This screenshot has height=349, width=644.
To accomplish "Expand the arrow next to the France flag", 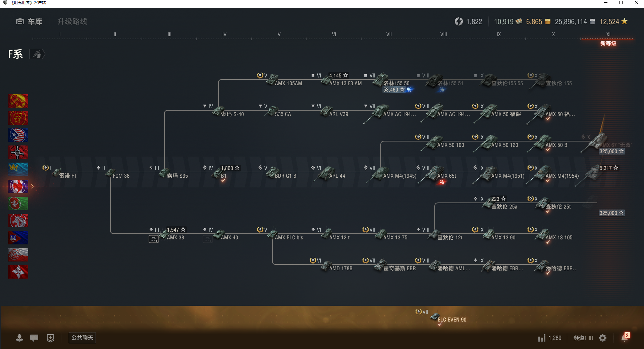I will 32,186.
